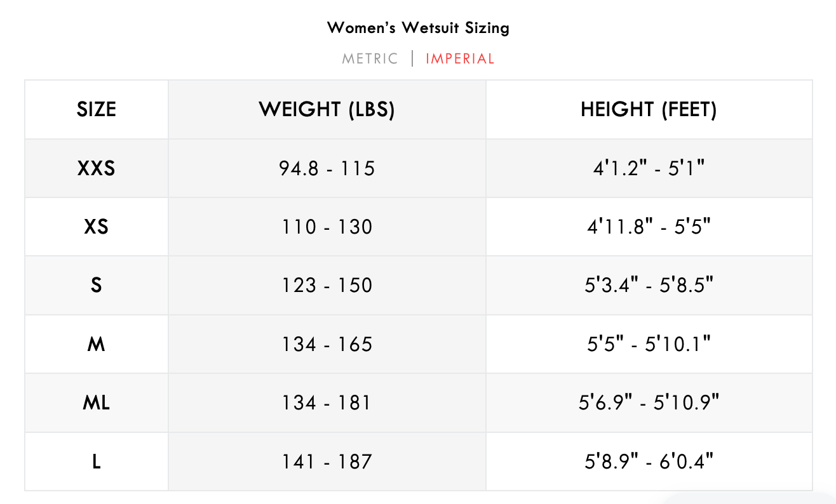
Task: Switch to METRIC units
Action: point(370,59)
